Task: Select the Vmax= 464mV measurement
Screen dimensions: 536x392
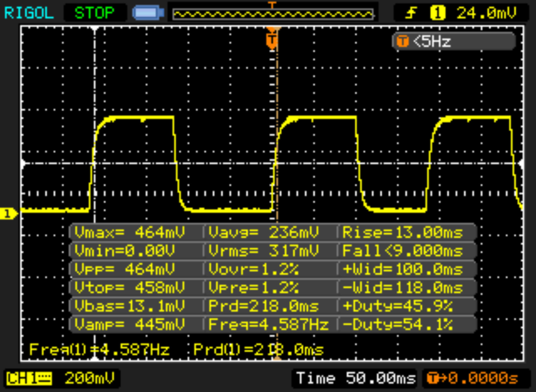Action: 130,232
